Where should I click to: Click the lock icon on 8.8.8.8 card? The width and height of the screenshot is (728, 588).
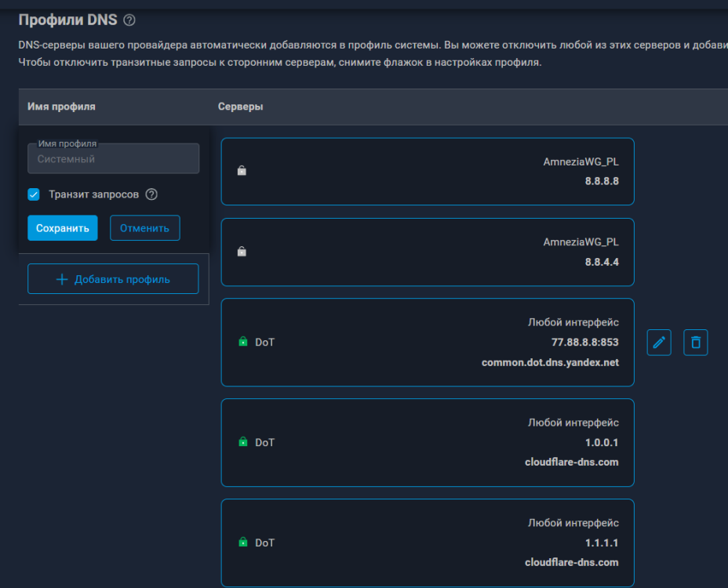(242, 170)
